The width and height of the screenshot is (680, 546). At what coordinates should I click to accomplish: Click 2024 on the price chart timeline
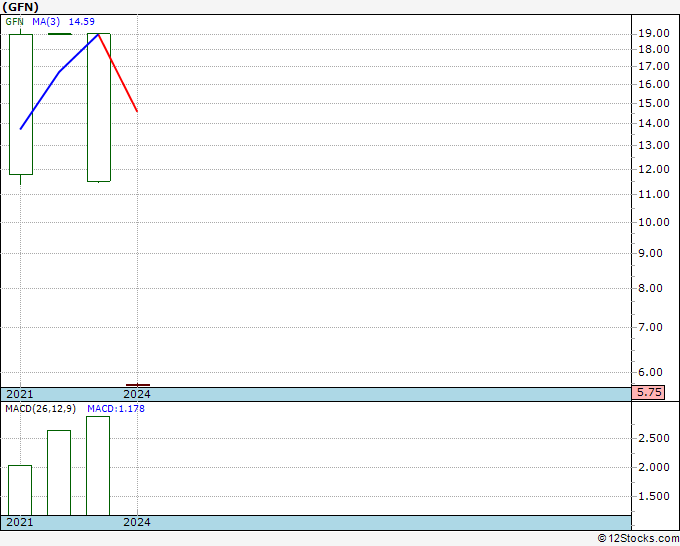[x=137, y=394]
